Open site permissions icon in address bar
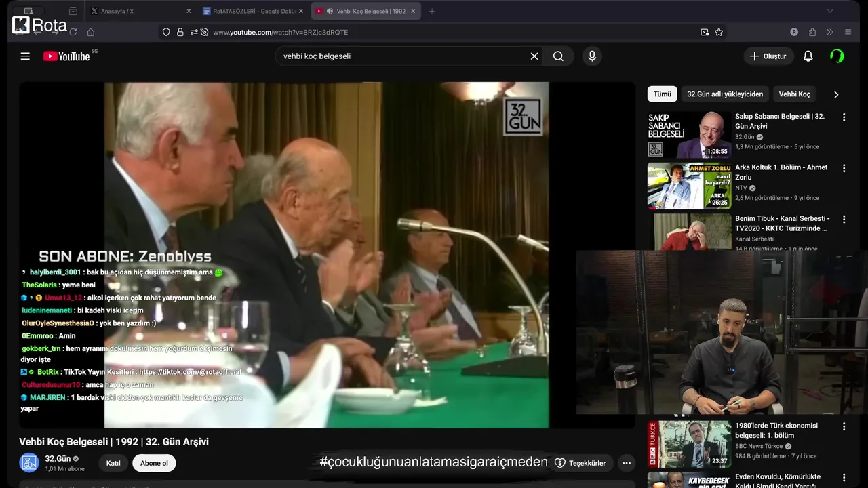Screen dimensions: 868x488 (x=194, y=32)
